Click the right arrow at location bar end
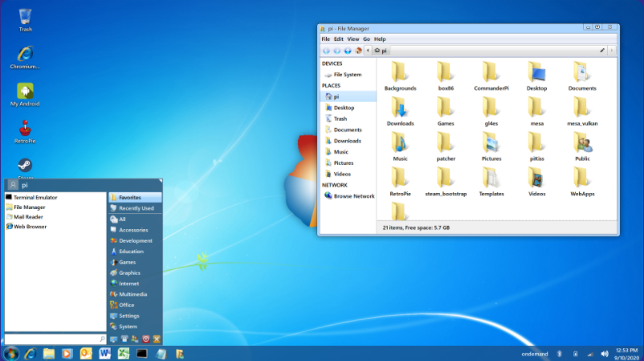 [x=612, y=50]
